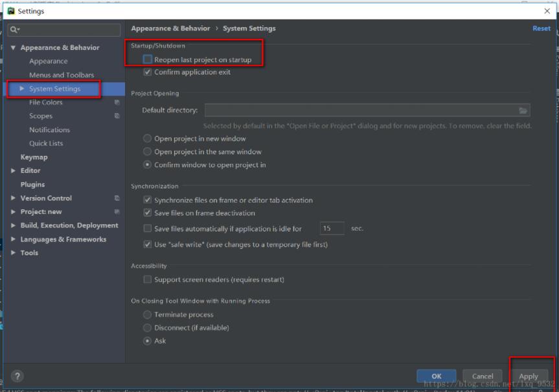Select Confirm window to open project in
The width and height of the screenshot is (559, 392).
pyautogui.click(x=147, y=165)
